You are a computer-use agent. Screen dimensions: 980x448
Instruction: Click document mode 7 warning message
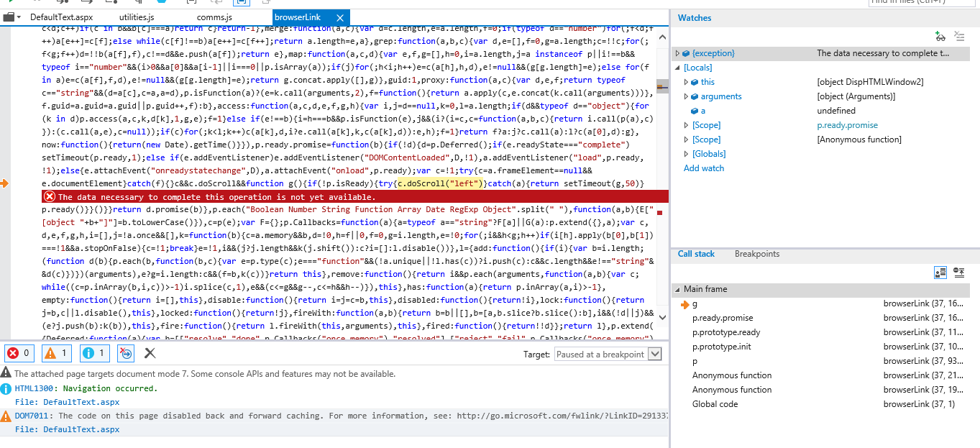point(205,374)
